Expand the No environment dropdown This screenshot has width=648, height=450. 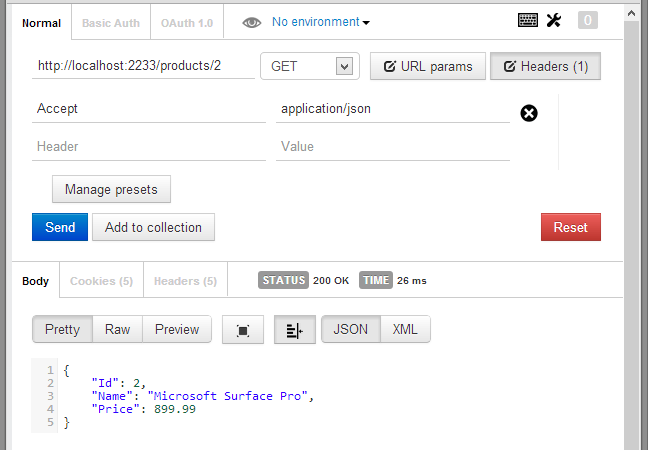[x=321, y=22]
